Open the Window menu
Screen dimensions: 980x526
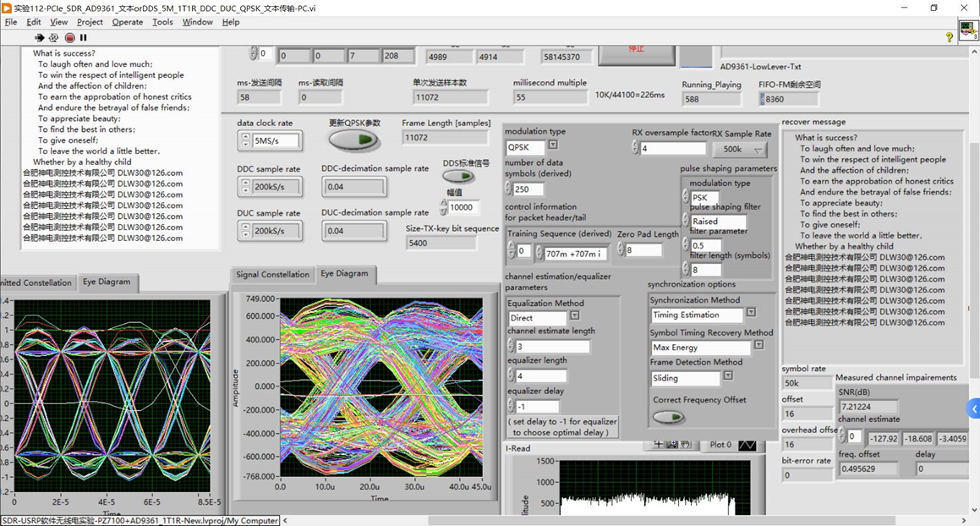click(198, 22)
